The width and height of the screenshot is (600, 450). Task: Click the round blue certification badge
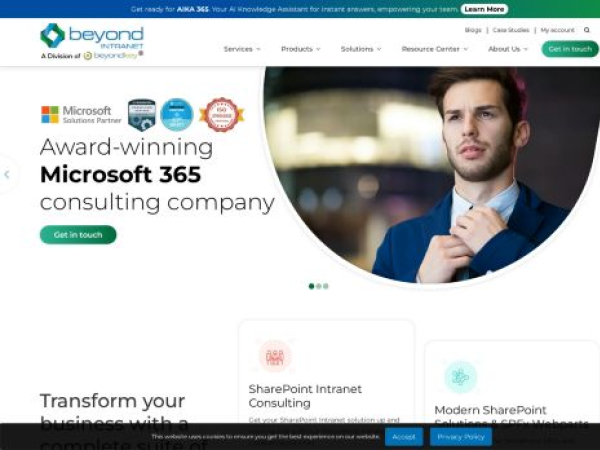(x=177, y=115)
